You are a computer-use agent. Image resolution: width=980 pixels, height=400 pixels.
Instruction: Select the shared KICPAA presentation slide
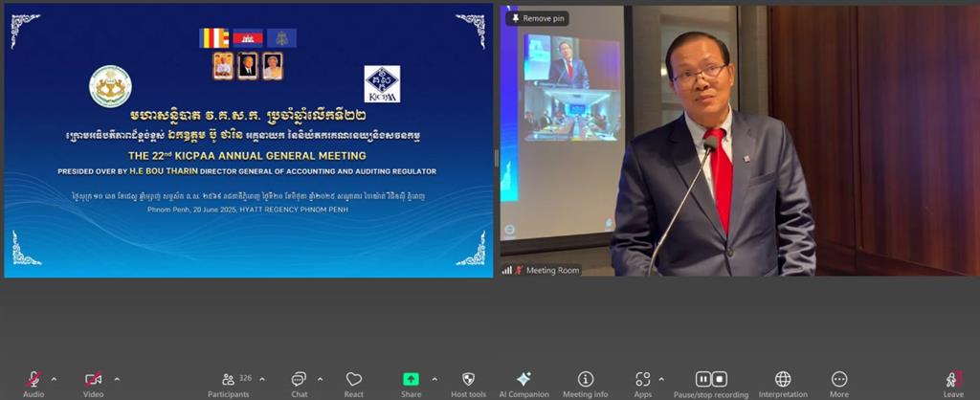click(249, 142)
